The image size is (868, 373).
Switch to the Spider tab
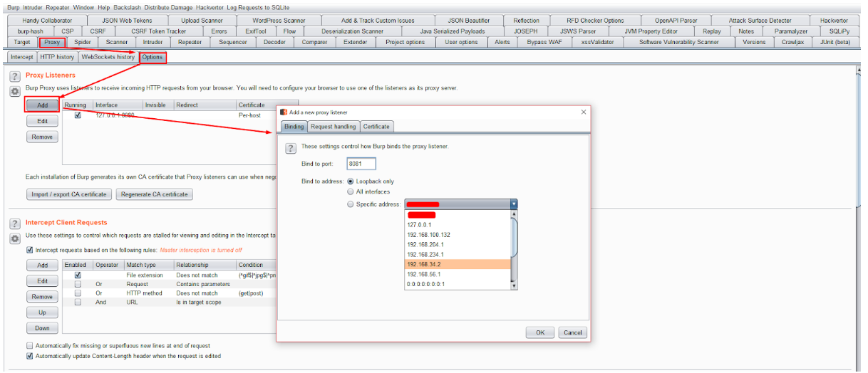pyautogui.click(x=82, y=42)
